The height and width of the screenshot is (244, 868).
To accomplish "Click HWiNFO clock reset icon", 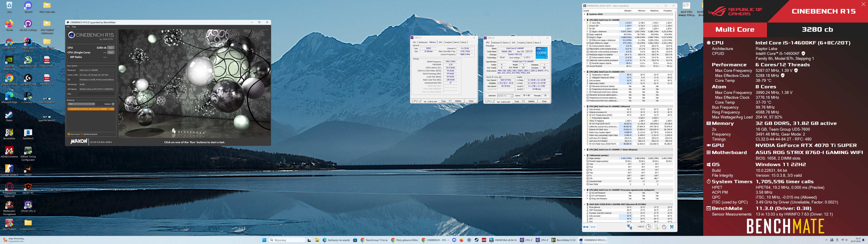I will tap(648, 227).
